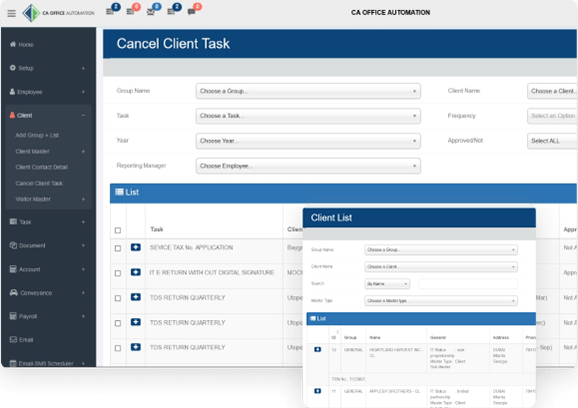Check first TDS RETURN QUARTERLY row checkbox
The image size is (578, 408).
[118, 298]
